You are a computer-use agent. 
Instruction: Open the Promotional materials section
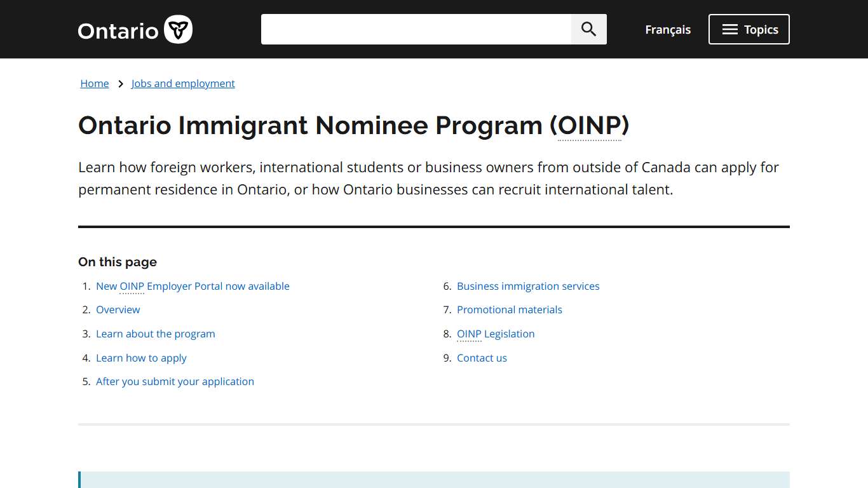click(509, 309)
